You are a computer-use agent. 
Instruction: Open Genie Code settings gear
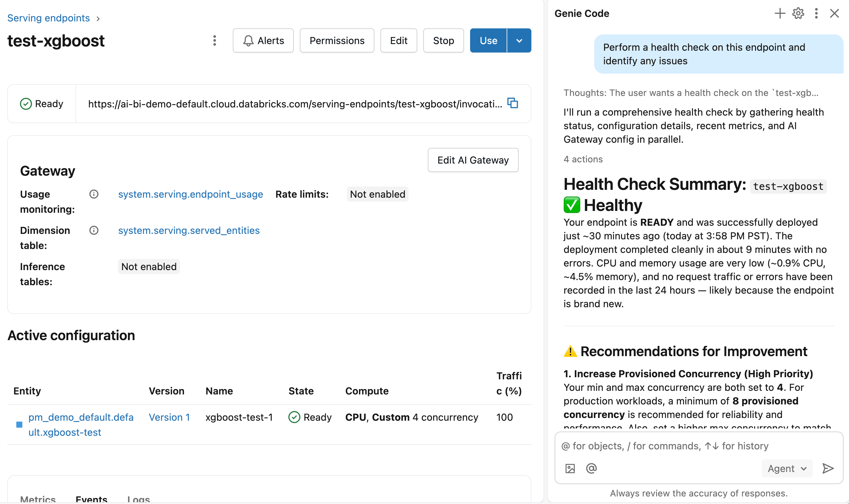click(798, 13)
